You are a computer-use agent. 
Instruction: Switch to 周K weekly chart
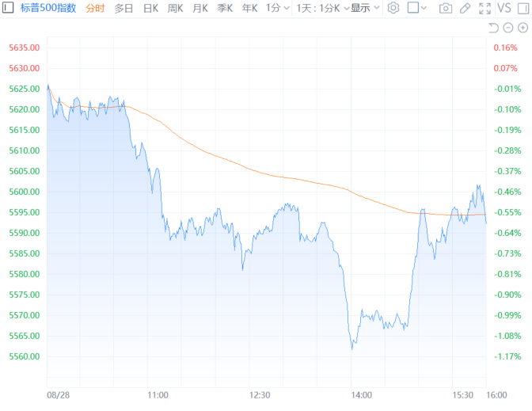175,8
